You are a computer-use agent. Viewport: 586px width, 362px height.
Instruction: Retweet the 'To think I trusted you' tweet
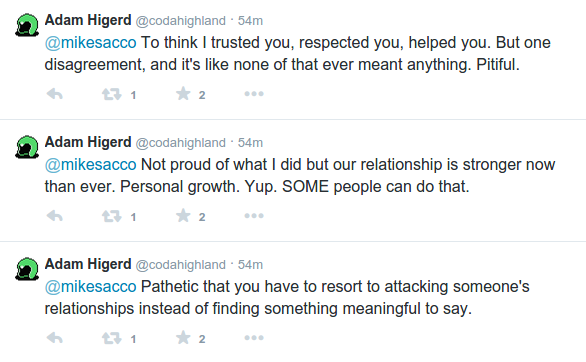click(112, 94)
